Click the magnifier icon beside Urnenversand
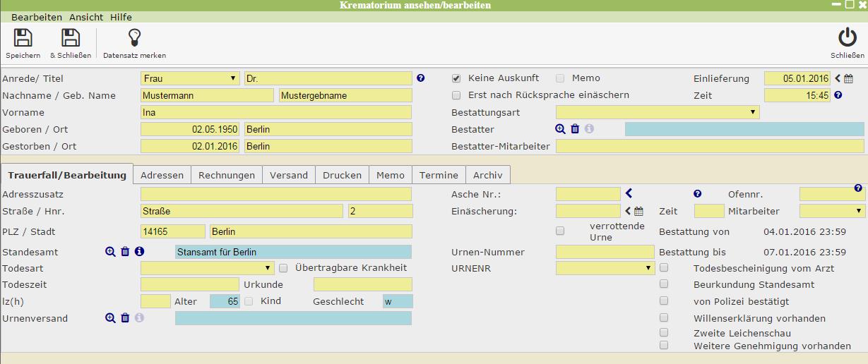This screenshot has height=364, width=868. [x=110, y=318]
